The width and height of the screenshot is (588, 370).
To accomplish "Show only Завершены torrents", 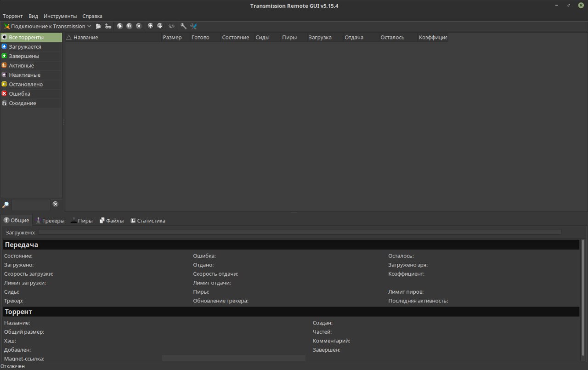I will pos(24,56).
